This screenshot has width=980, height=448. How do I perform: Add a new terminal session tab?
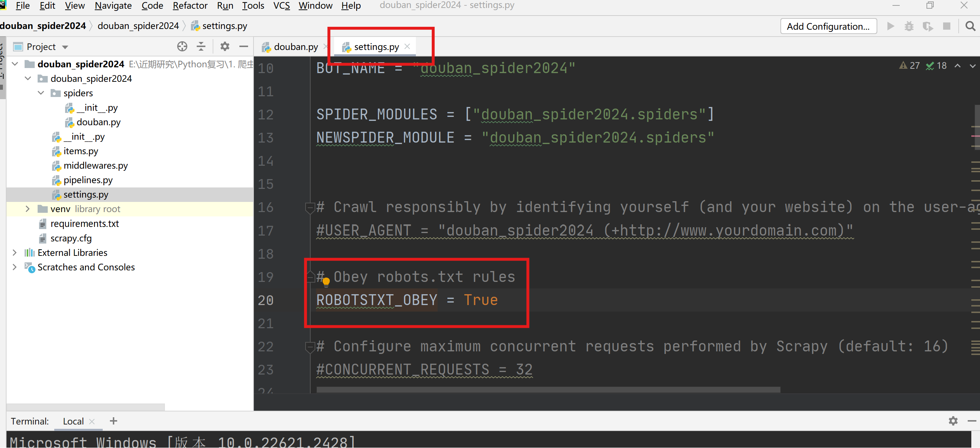coord(114,420)
